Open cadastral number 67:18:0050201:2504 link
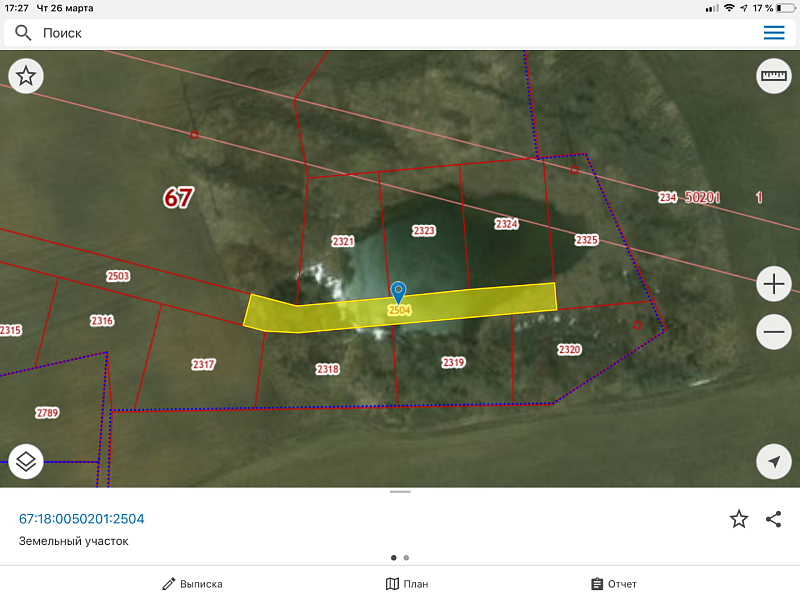Screen dimensions: 800x600 [x=82, y=518]
